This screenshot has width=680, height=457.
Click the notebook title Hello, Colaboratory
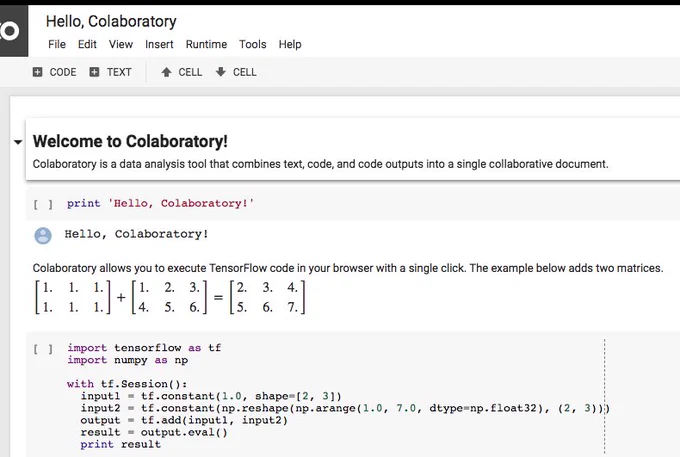coord(111,21)
